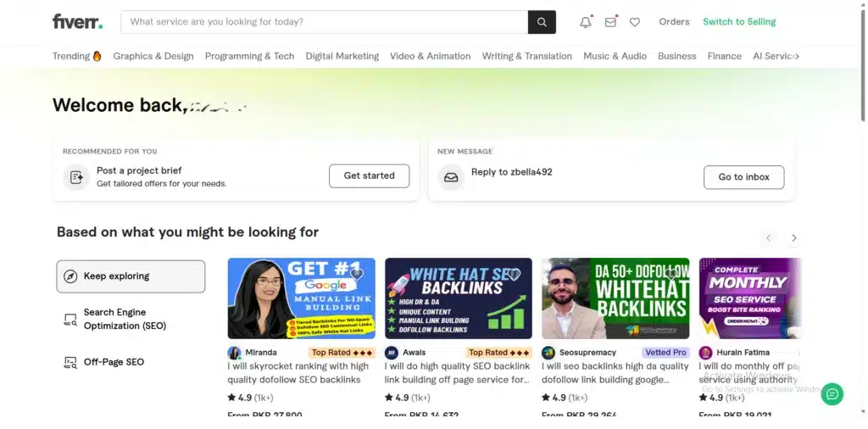Click 'Post a project brief' text
868x429 pixels.
[x=139, y=170]
